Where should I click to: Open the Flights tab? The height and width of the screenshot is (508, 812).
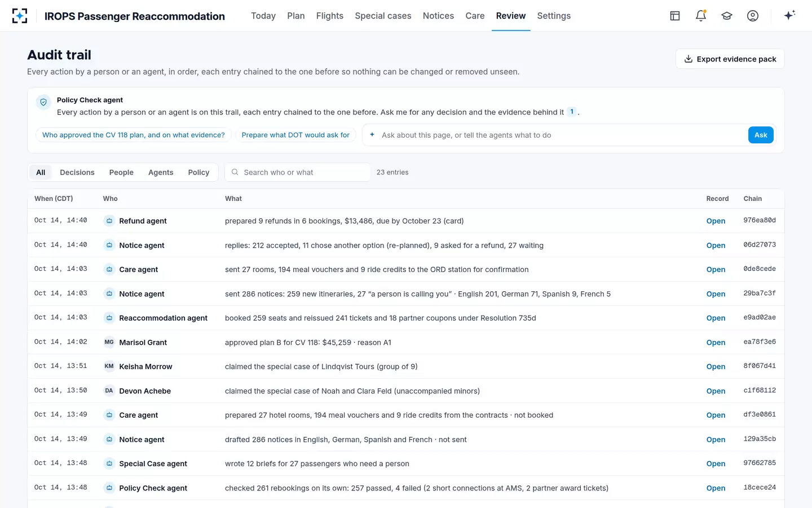(330, 16)
